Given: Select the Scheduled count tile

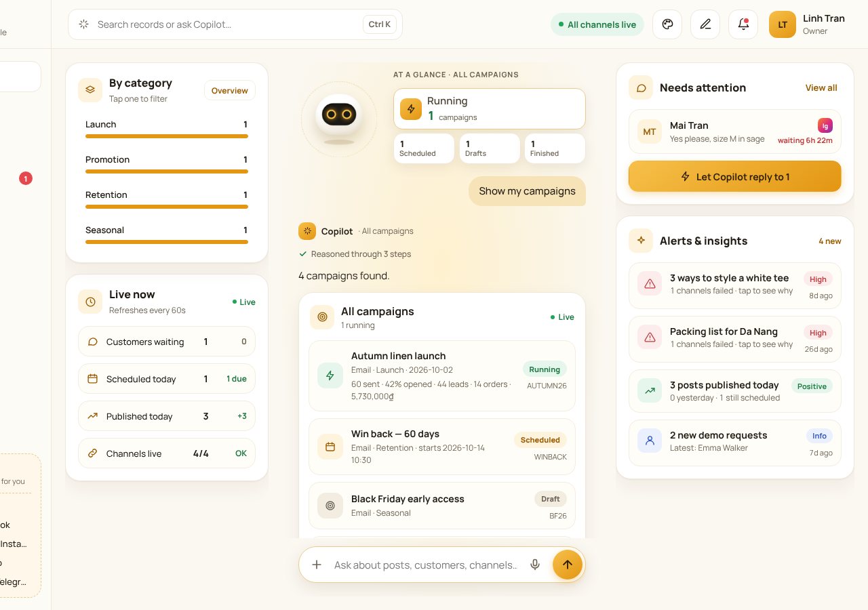Looking at the screenshot, I should pyautogui.click(x=424, y=148).
